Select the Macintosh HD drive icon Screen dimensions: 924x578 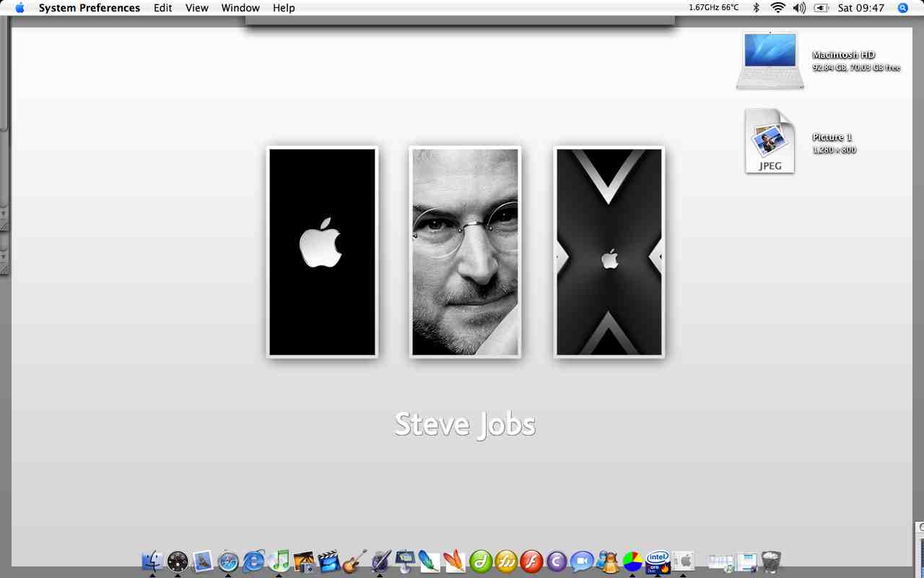click(770, 61)
